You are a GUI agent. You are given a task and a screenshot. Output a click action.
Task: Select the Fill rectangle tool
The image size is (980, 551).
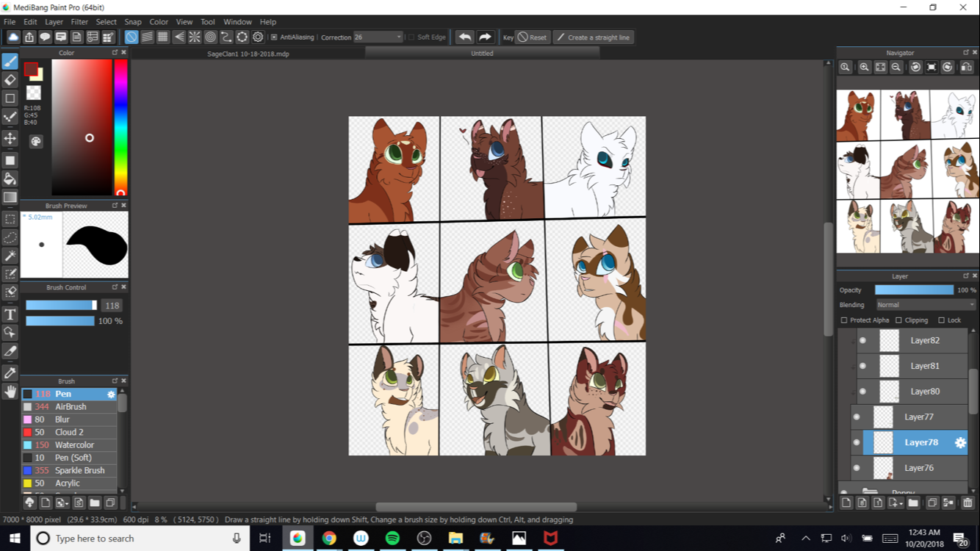pyautogui.click(x=10, y=160)
